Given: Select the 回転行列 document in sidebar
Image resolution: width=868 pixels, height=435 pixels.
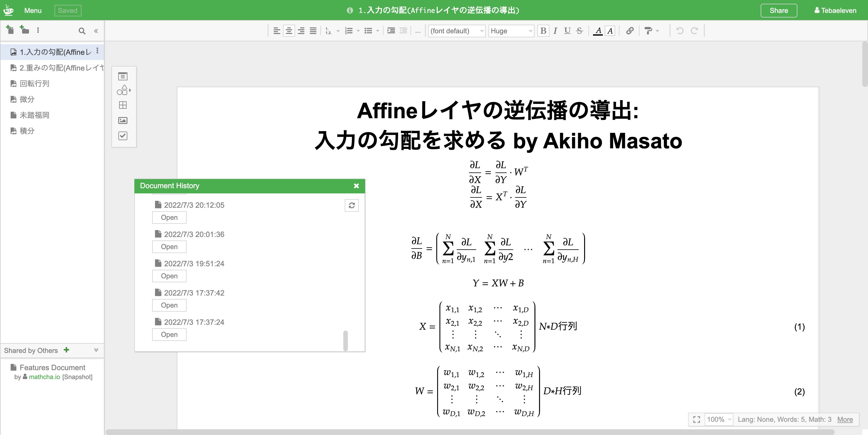Looking at the screenshot, I should coord(34,83).
